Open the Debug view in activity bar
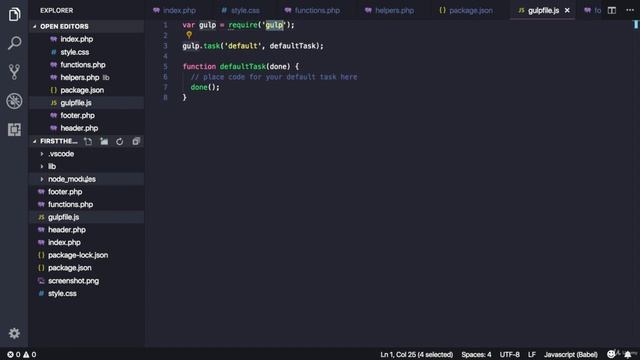This screenshot has width=640, height=360. click(14, 101)
